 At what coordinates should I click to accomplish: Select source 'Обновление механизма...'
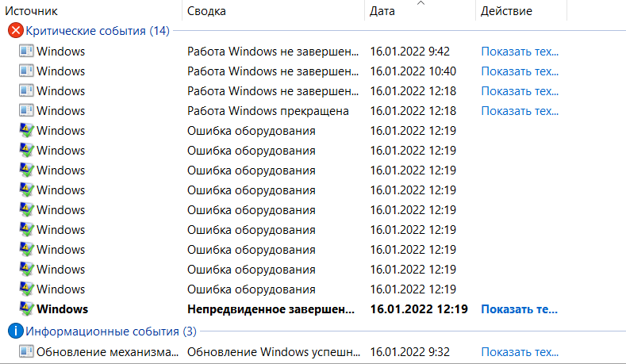pos(107,352)
